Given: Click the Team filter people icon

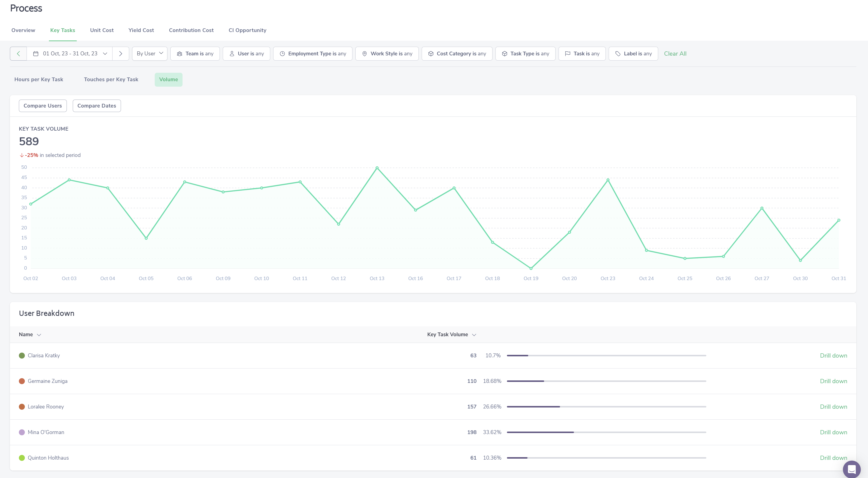Looking at the screenshot, I should click(180, 54).
